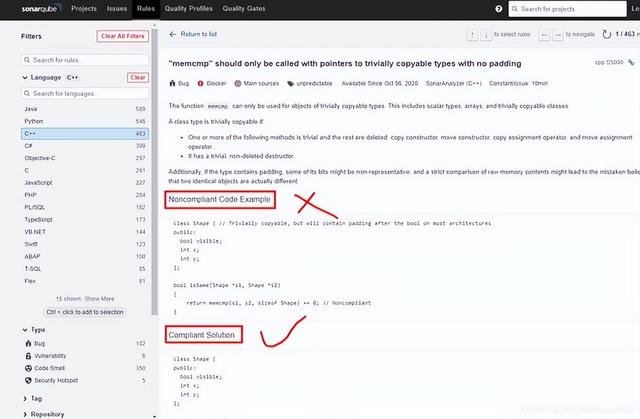The height and width of the screenshot is (419, 640).
Task: Click the down arrow key select-rule button
Action: pos(486,35)
